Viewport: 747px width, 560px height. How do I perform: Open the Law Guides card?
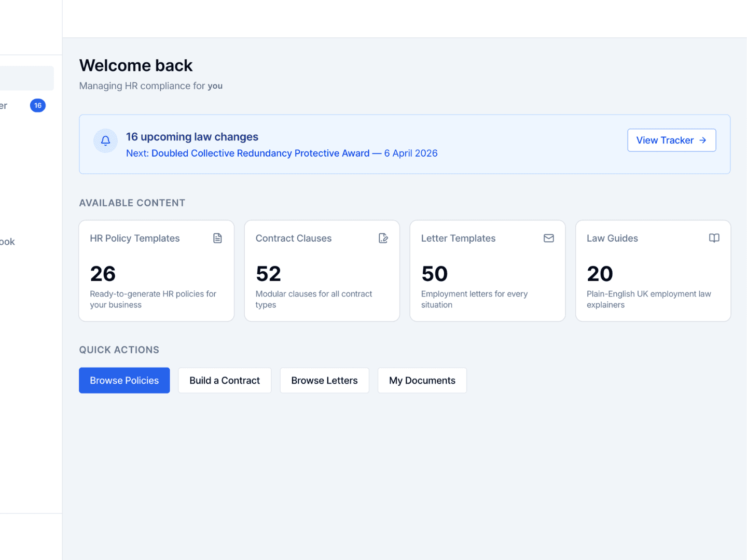click(653, 271)
